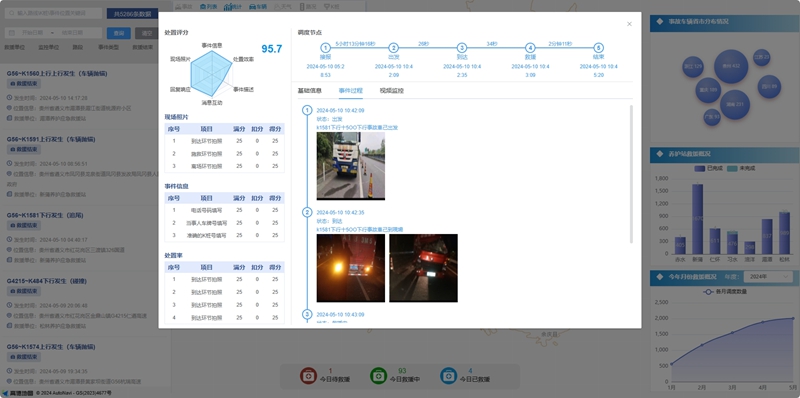This screenshot has width=800, height=398.
Task: Click the 松林 bar in station chart
Action: click(784, 234)
